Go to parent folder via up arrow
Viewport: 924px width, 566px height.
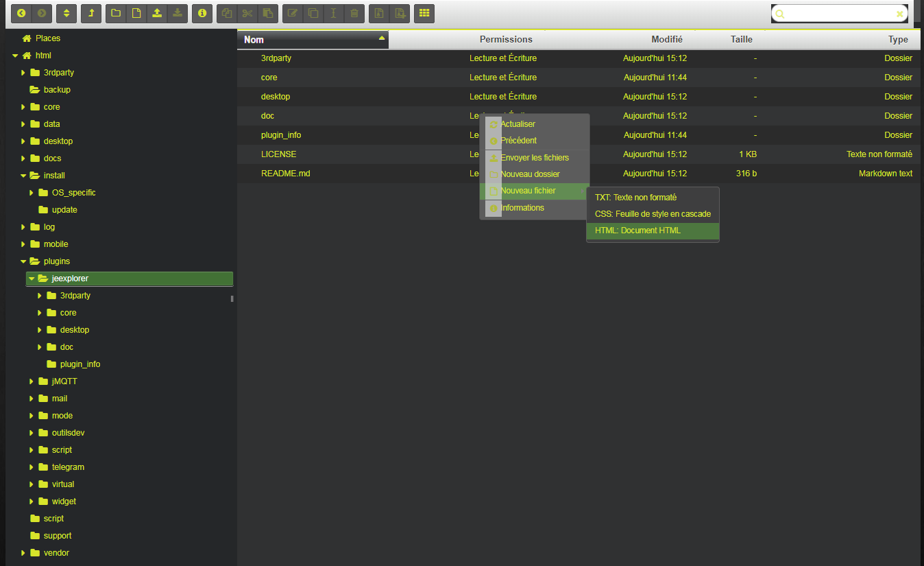(91, 13)
